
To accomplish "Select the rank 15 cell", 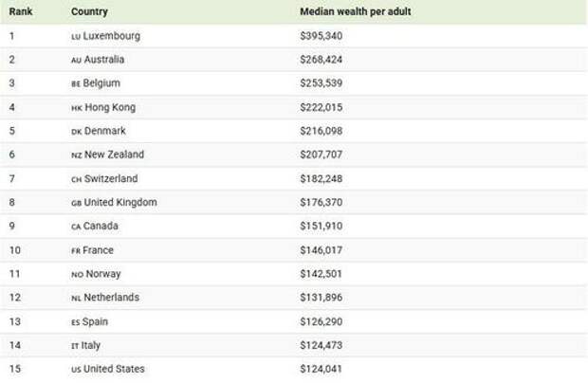I will 13,369.
